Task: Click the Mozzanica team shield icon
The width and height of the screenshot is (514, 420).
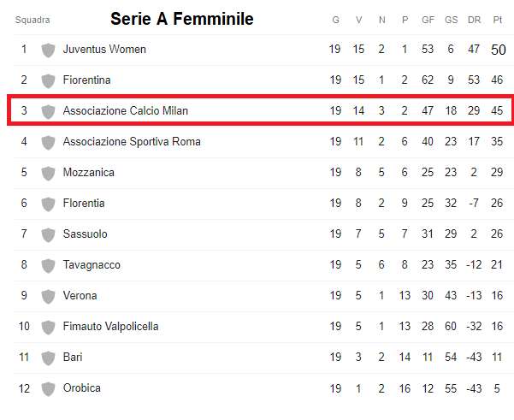Action: click(x=48, y=173)
